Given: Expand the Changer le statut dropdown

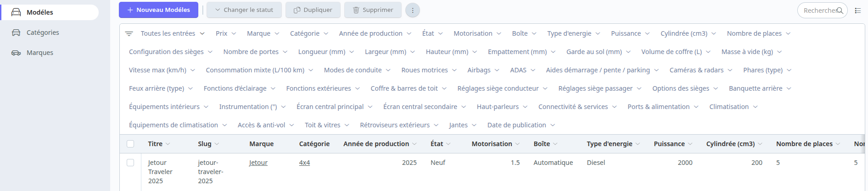Looking at the screenshot, I should point(244,10).
